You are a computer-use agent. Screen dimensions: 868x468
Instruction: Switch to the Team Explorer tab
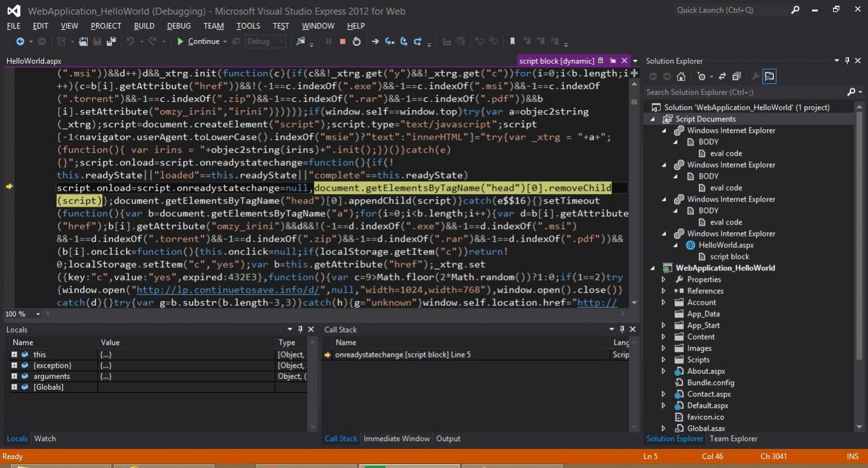tap(733, 439)
